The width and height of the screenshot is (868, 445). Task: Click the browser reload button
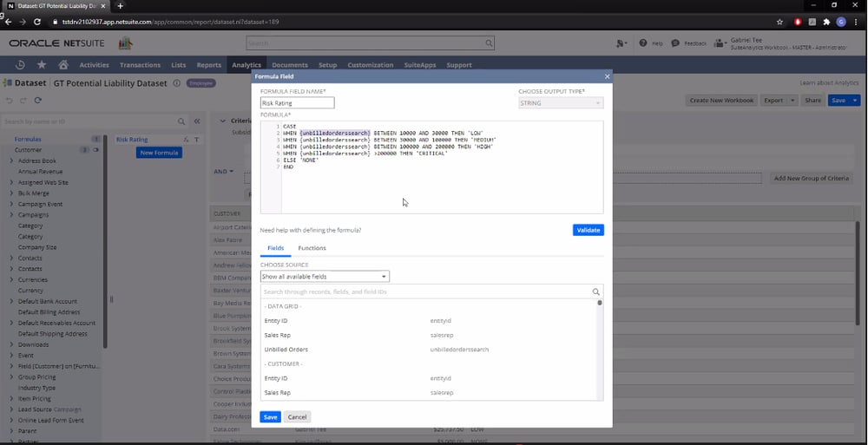tap(37, 23)
